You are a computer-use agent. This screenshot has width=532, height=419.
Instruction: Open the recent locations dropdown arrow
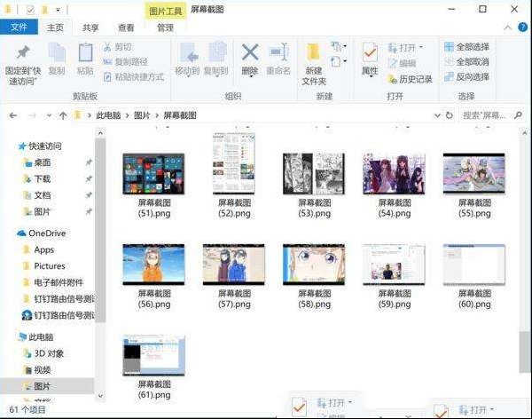(49, 116)
